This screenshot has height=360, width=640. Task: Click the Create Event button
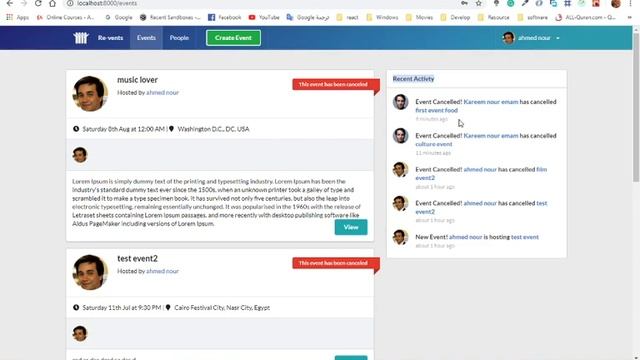(233, 38)
